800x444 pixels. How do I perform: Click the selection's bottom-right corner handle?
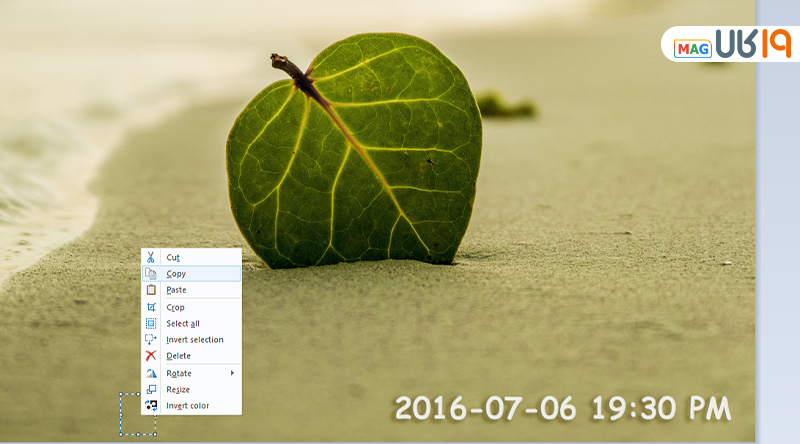tap(156, 435)
